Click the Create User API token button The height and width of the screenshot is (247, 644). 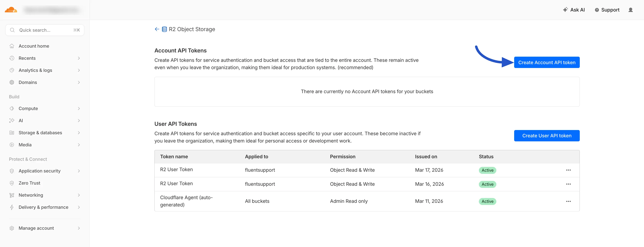point(547,136)
